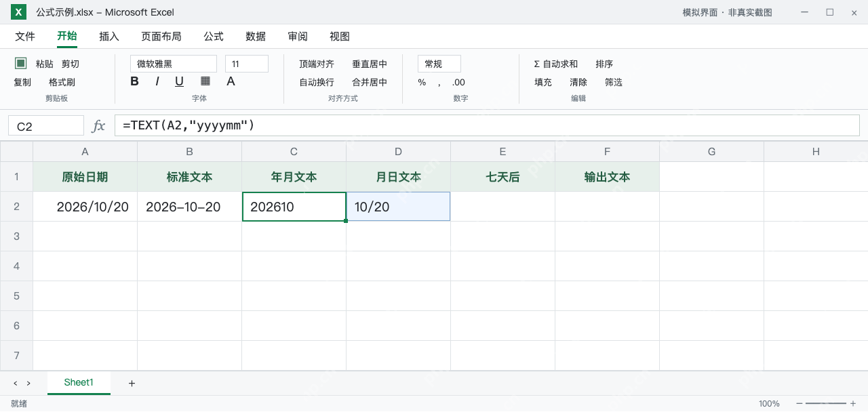Click Σ 自动求和 AutoSum

(556, 64)
